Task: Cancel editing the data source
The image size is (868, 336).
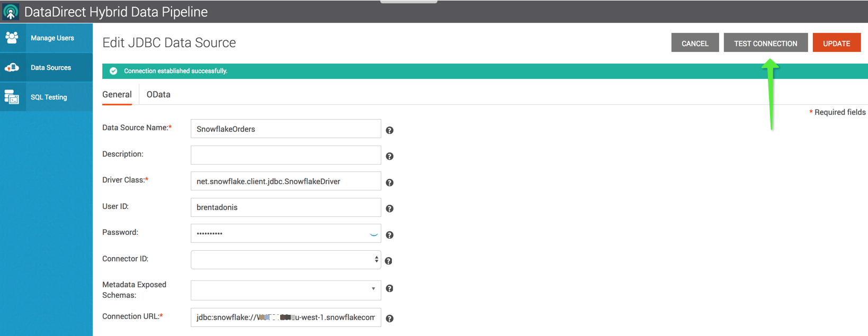Action: coord(695,43)
